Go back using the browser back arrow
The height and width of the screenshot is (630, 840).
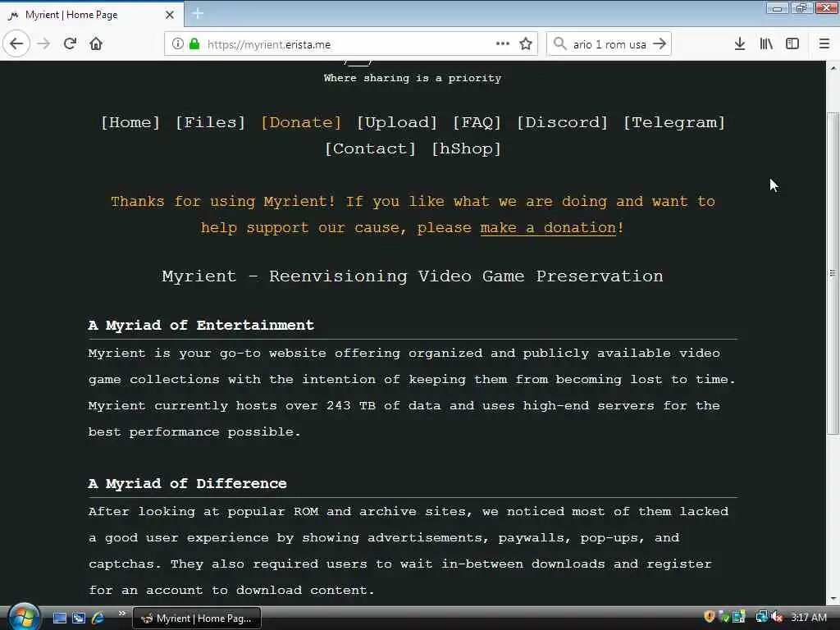pos(16,44)
